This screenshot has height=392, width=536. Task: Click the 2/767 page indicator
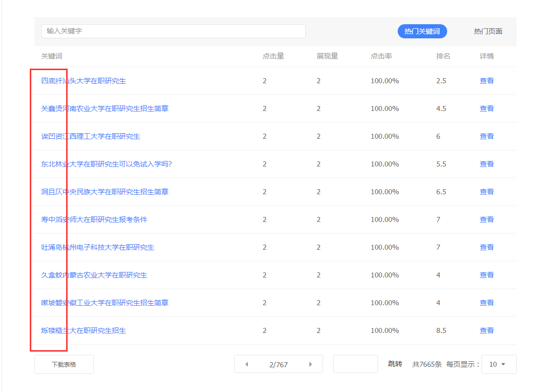click(279, 365)
